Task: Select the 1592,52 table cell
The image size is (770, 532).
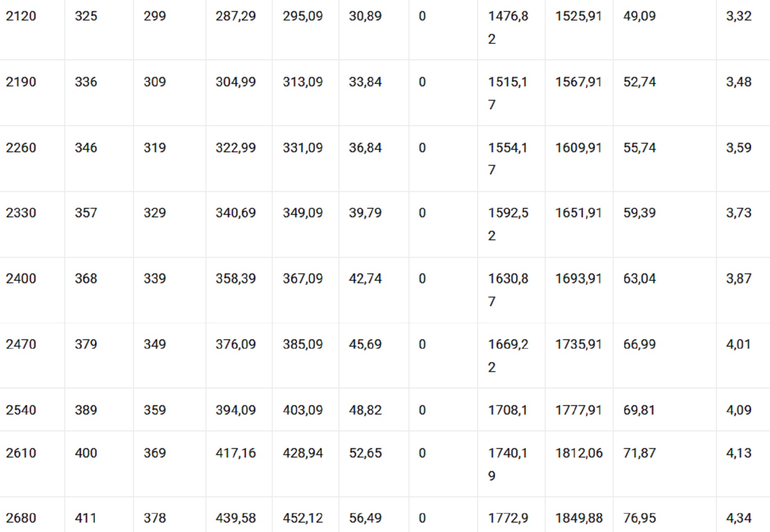Action: pos(508,224)
